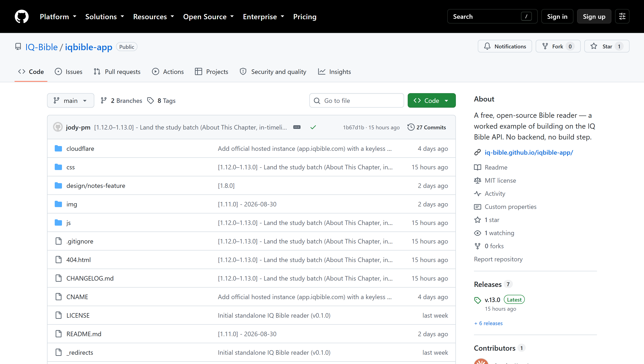The height and width of the screenshot is (364, 644).
Task: Switch to the Insights tab
Action: tap(334, 72)
